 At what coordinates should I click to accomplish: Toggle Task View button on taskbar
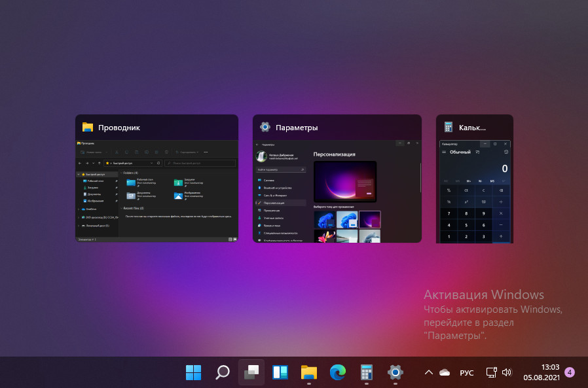coord(251,372)
